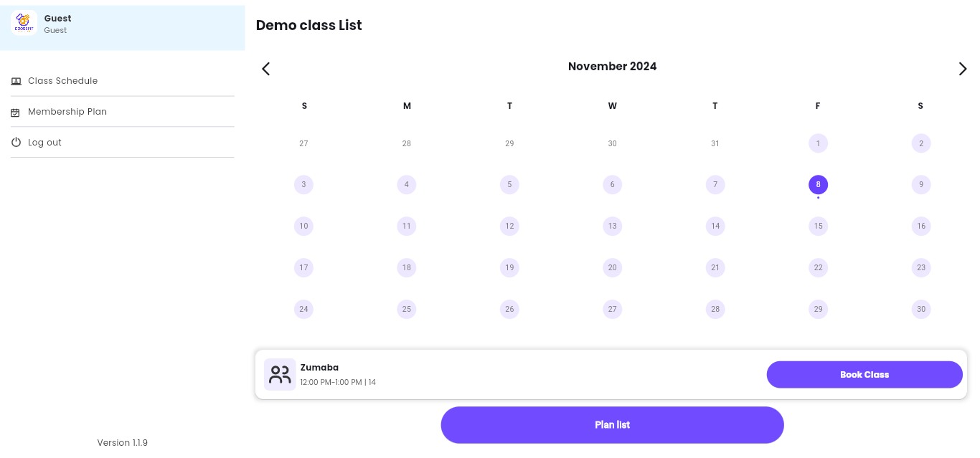Viewport: 980px width, 458px height.
Task: Click the Zumaba class card title
Action: [x=319, y=368]
